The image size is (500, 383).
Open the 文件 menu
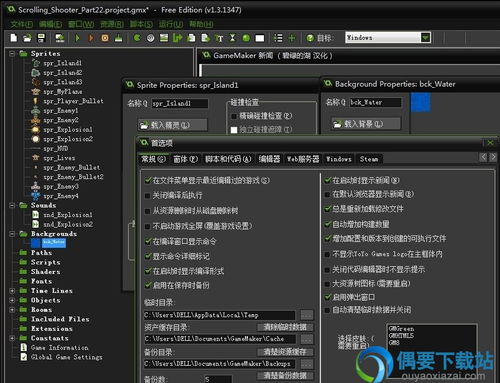tap(21, 24)
